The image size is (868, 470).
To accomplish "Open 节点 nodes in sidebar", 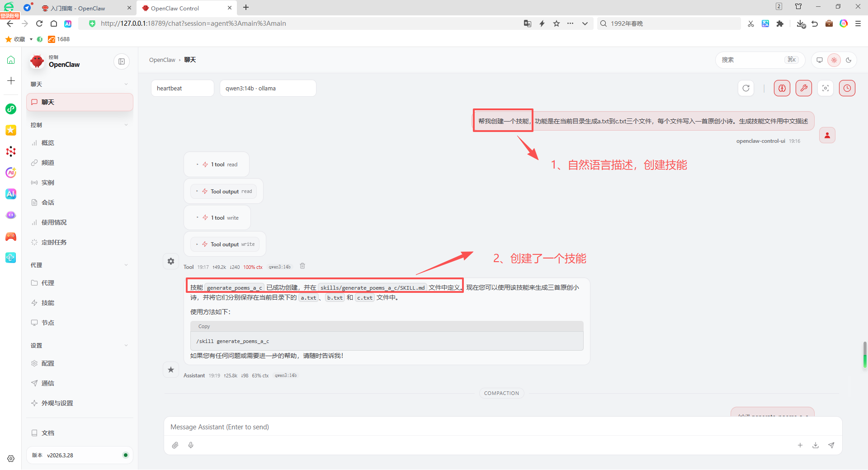I will pyautogui.click(x=80, y=323).
